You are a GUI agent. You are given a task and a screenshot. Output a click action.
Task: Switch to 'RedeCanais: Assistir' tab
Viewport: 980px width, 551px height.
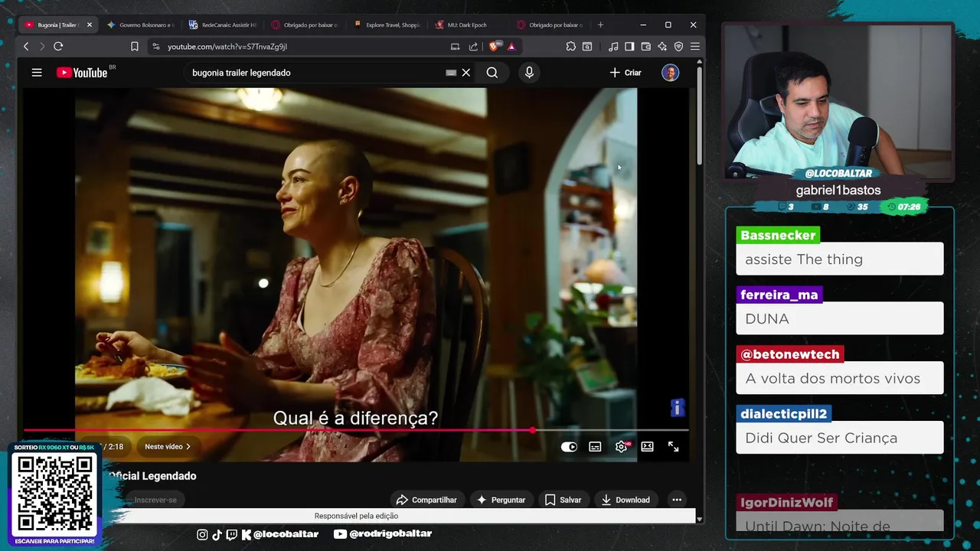(x=222, y=25)
